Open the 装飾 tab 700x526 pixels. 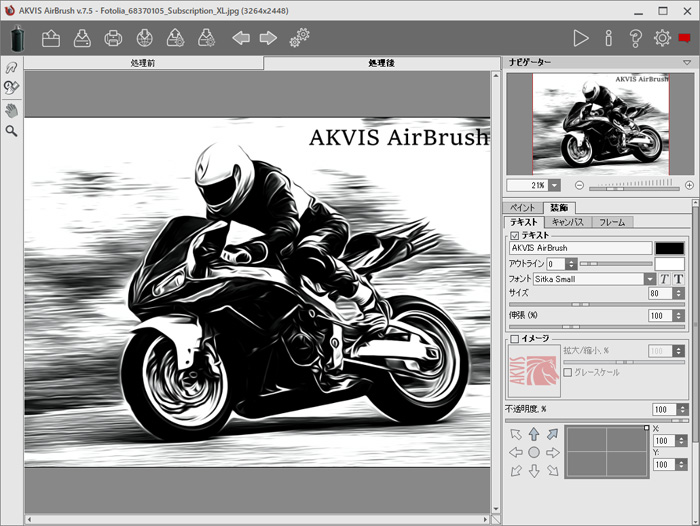pos(559,208)
